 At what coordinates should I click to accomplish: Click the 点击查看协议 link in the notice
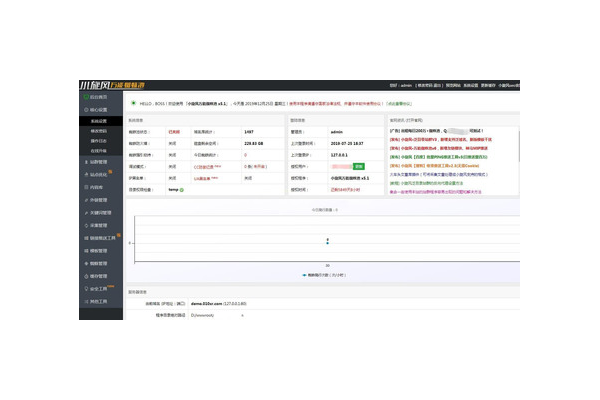(396, 103)
